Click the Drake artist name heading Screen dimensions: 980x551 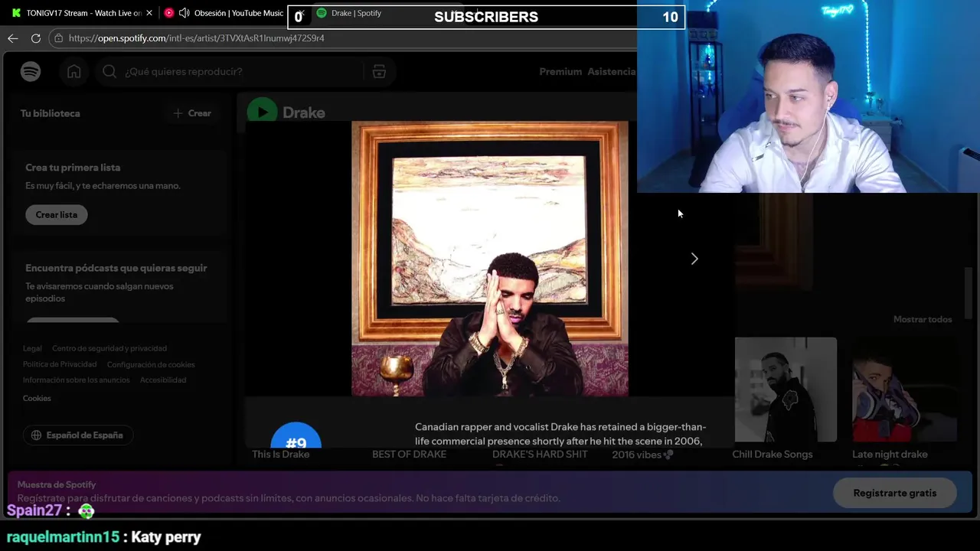(304, 112)
